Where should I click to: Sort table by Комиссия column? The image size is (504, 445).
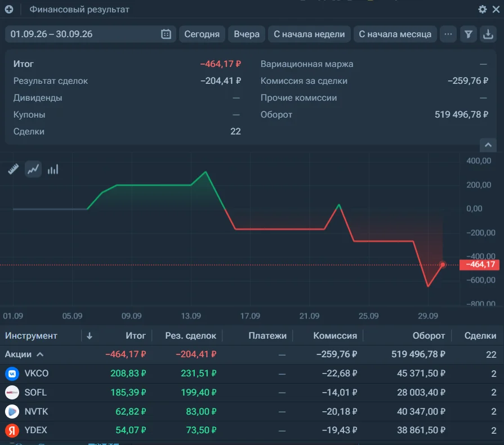click(335, 336)
